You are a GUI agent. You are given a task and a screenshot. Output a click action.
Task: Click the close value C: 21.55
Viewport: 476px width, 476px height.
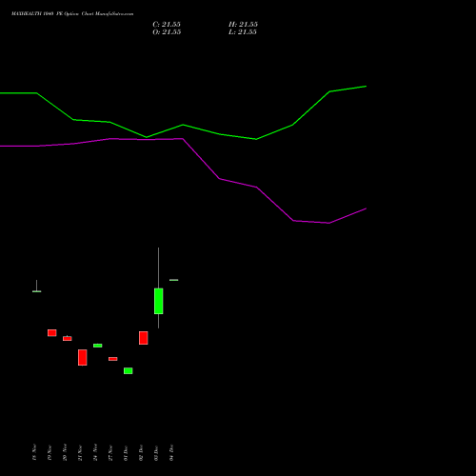pyautogui.click(x=167, y=25)
